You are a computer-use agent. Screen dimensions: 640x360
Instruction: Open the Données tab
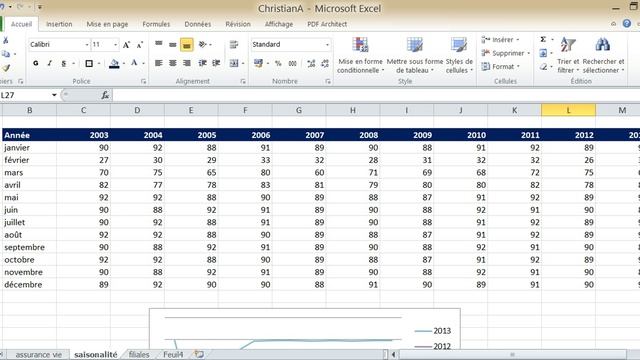point(198,24)
